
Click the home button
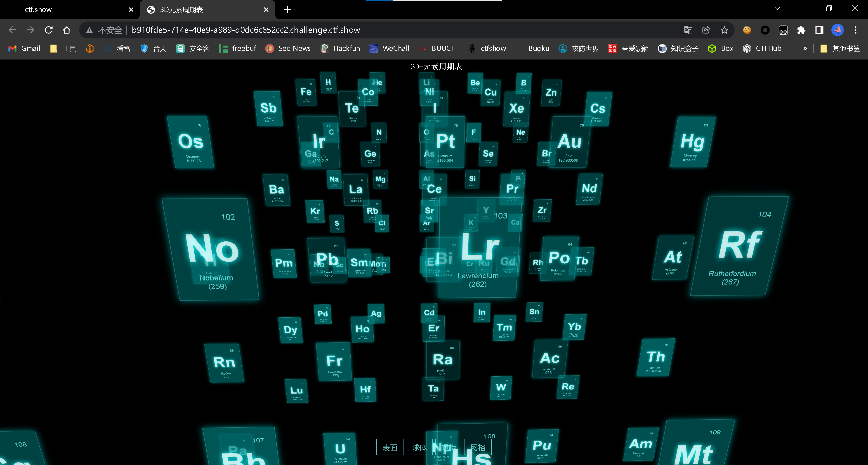(x=66, y=30)
